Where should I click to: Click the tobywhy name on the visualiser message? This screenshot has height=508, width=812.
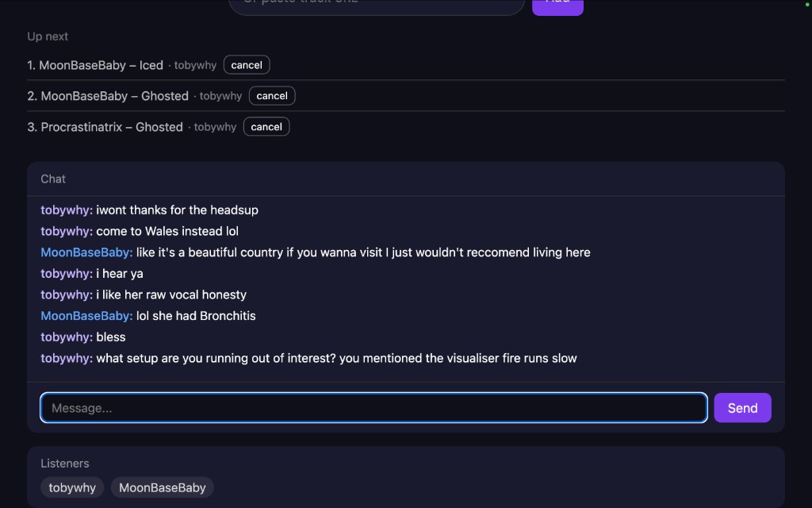click(67, 358)
